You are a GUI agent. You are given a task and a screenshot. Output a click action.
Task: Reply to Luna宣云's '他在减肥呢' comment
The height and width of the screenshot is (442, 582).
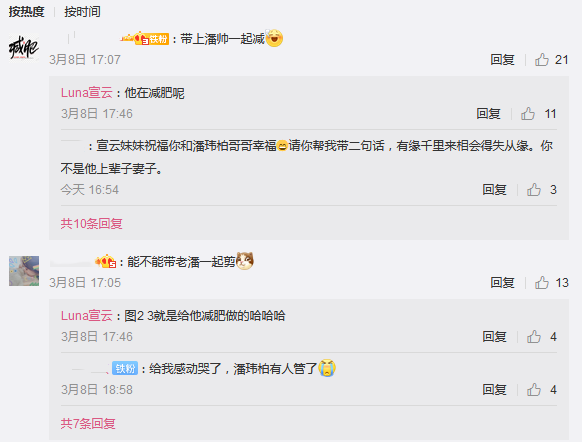(x=488, y=114)
